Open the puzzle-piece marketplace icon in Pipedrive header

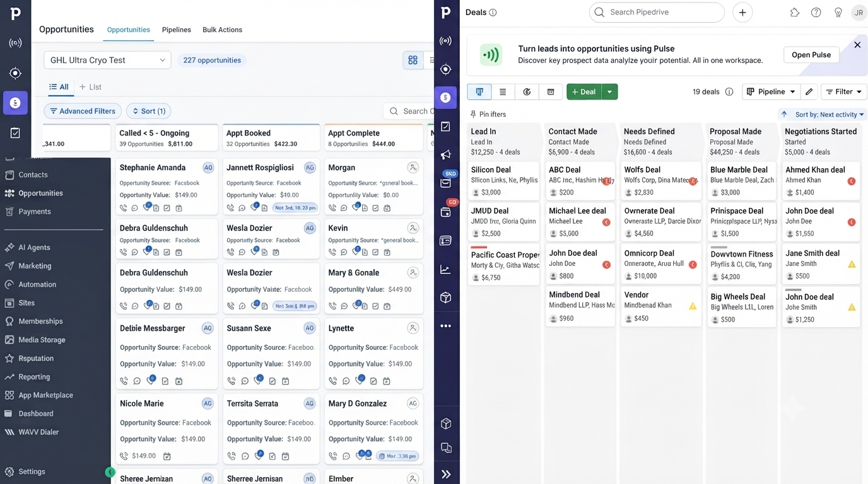point(795,13)
